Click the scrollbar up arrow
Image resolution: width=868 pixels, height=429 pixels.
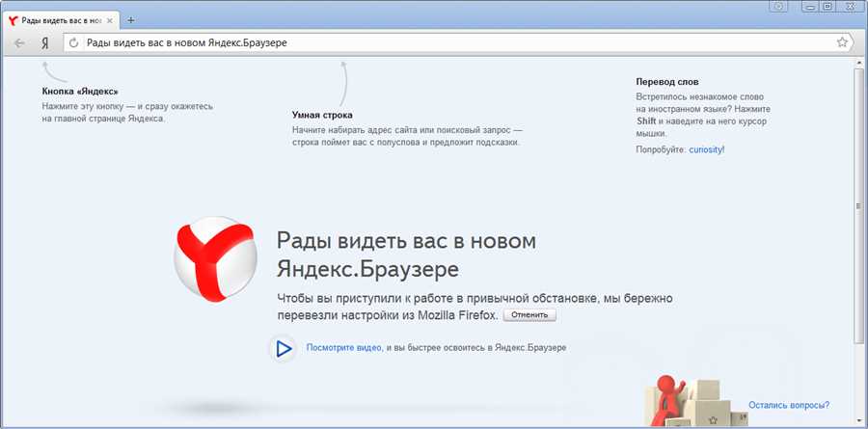[859, 64]
